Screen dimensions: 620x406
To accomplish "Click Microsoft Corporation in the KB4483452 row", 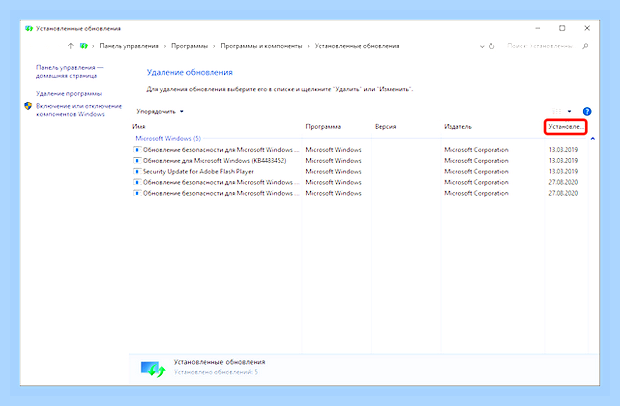I will click(x=476, y=161).
